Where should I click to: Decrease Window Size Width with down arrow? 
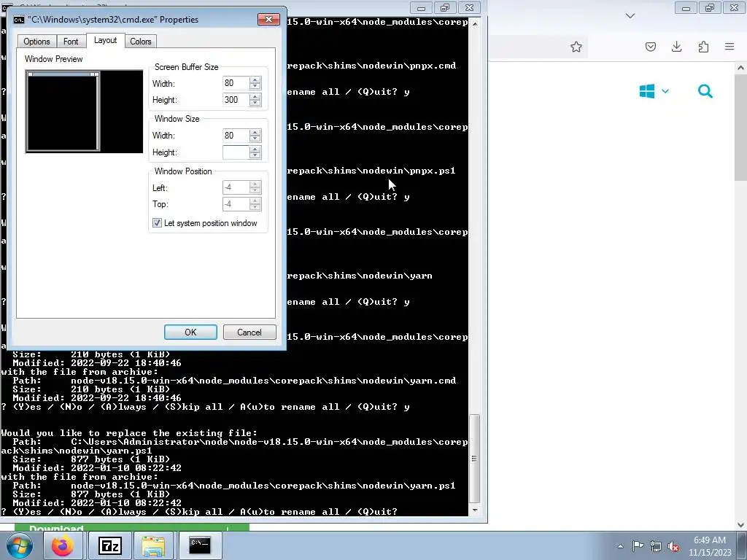255,139
